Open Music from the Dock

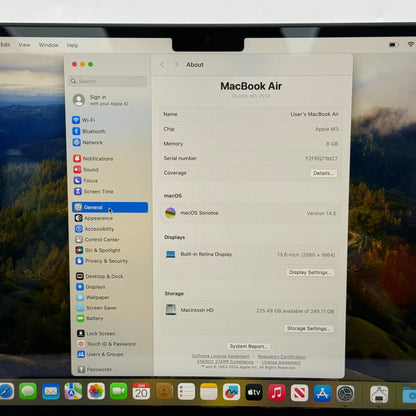[277, 393]
